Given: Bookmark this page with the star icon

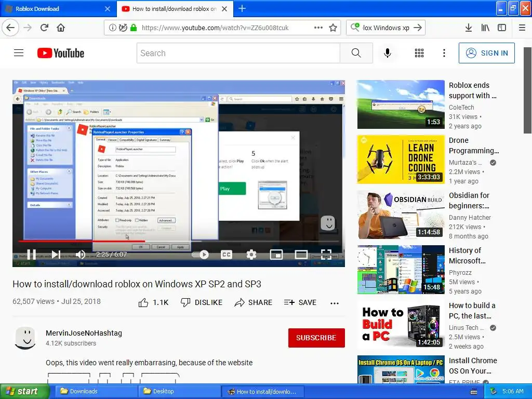Looking at the screenshot, I should click(333, 28).
